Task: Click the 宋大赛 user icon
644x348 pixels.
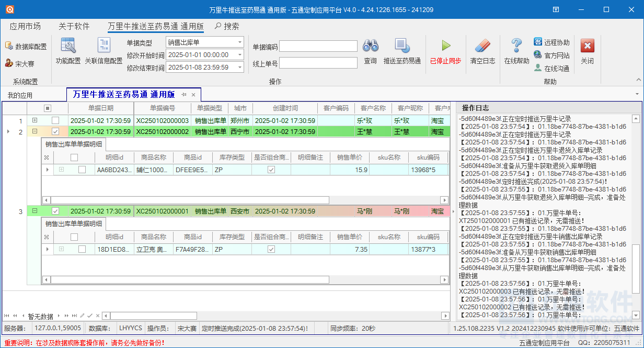Action: (9, 63)
